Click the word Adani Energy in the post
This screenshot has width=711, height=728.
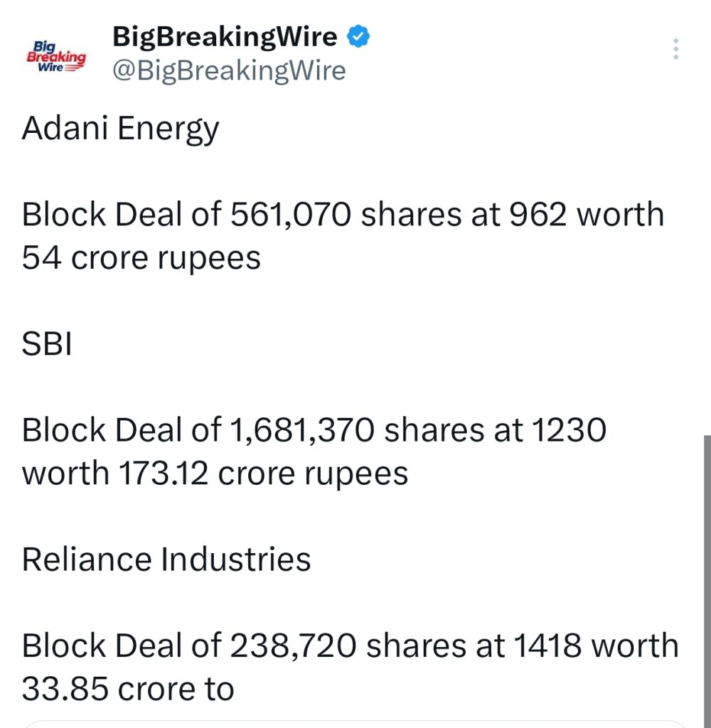121,128
